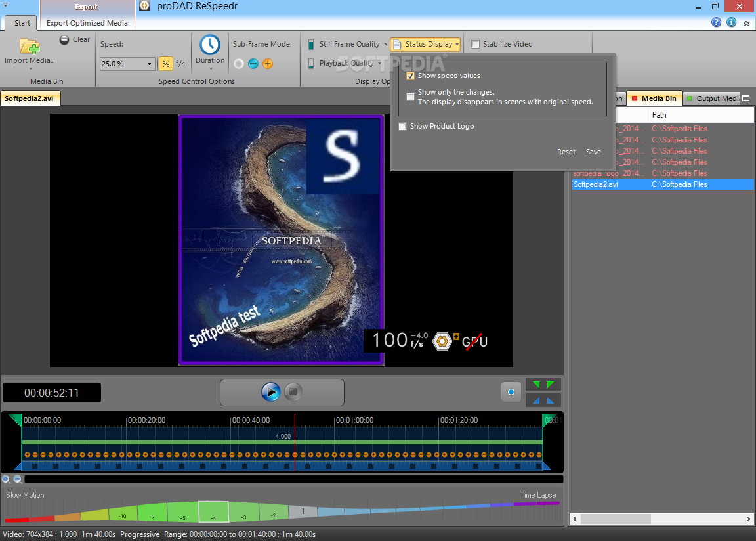Open the Import Media dropdown arrow
756x541 pixels.
point(30,69)
